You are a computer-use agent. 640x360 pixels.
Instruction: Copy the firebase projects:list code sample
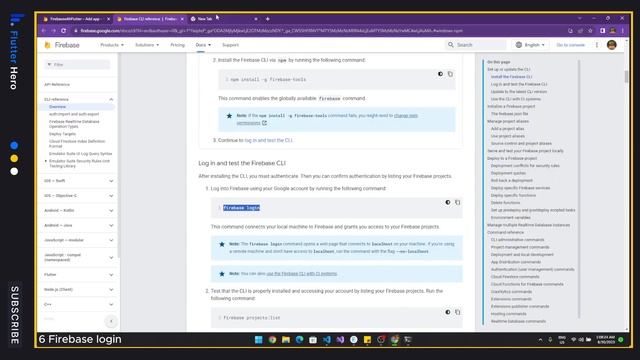[458, 312]
